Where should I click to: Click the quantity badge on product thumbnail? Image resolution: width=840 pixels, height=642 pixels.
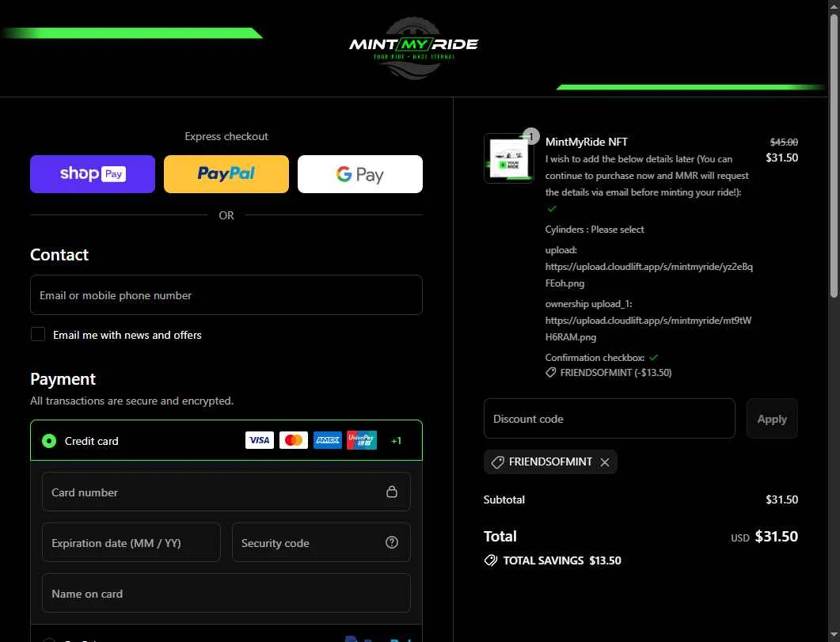click(x=531, y=136)
